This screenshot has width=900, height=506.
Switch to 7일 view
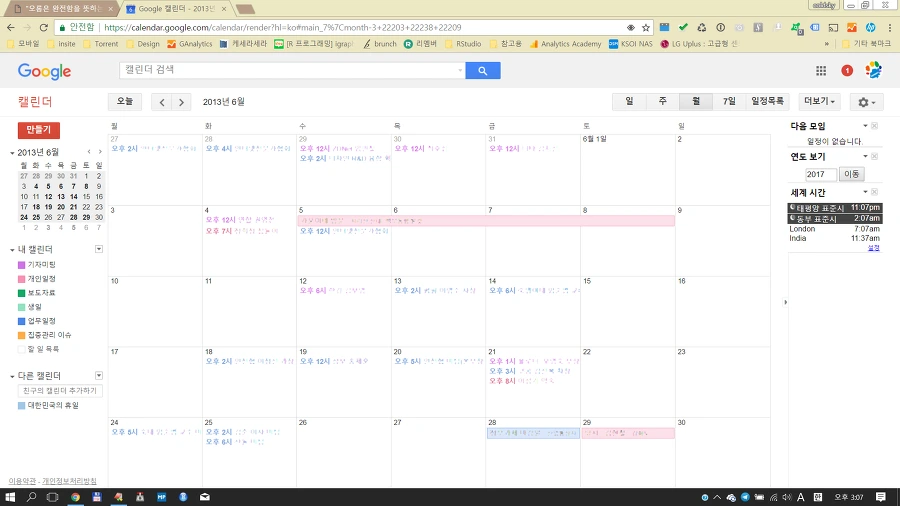729,102
